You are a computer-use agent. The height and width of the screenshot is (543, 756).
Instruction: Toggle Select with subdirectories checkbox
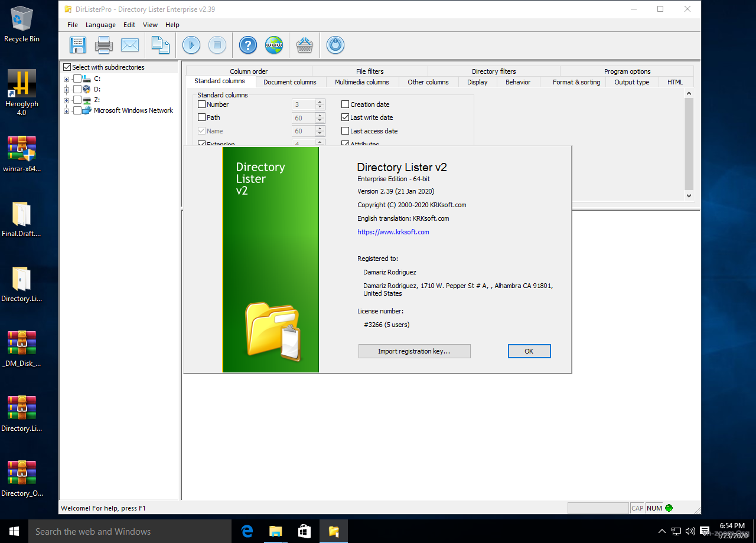pyautogui.click(x=67, y=67)
